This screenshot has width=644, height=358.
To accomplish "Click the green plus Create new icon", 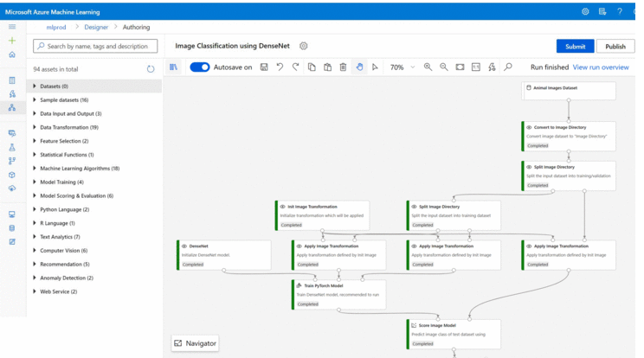I will (12, 40).
